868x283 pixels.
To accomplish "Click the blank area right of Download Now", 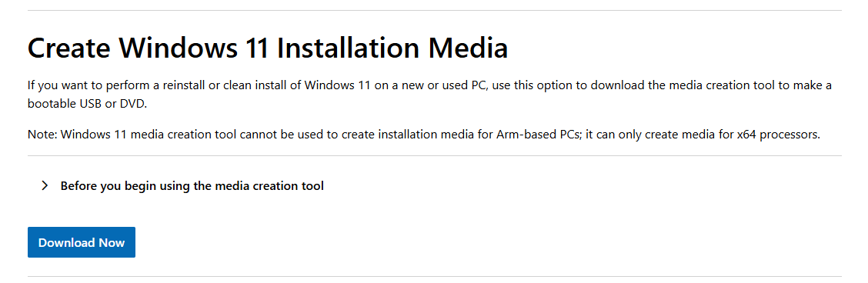I will [x=487, y=242].
